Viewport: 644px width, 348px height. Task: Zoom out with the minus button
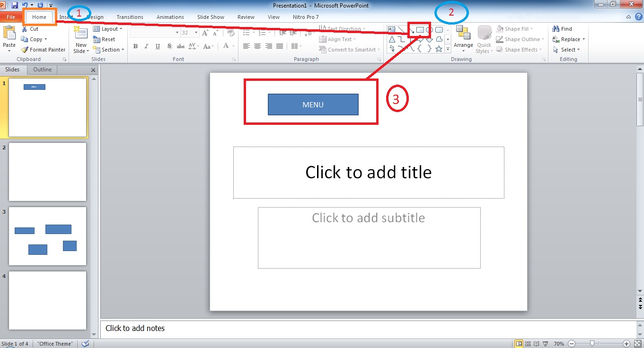pos(572,344)
